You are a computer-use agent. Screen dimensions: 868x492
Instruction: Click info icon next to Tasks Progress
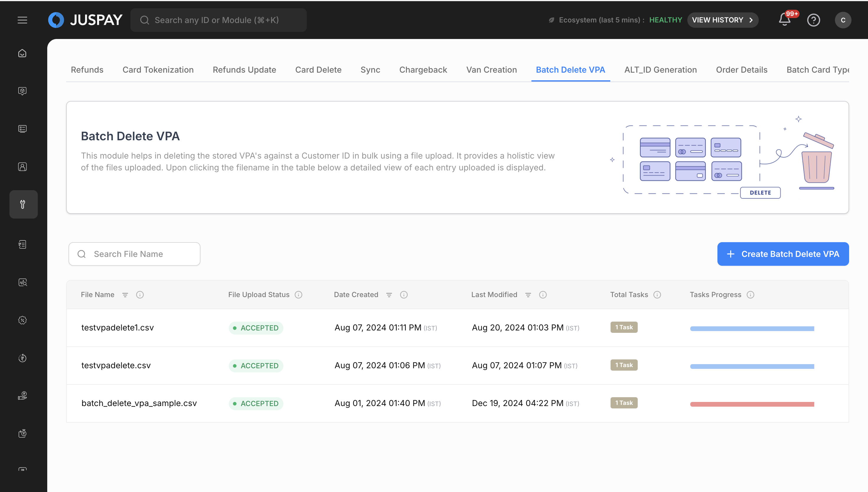[x=750, y=295]
